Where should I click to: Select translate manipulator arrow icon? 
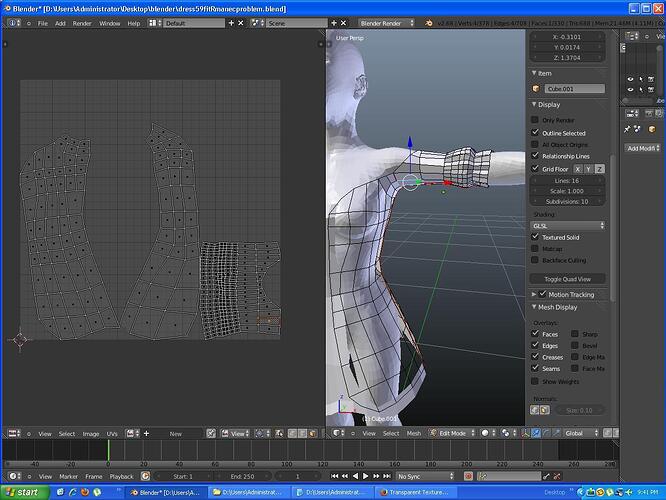[x=536, y=433]
